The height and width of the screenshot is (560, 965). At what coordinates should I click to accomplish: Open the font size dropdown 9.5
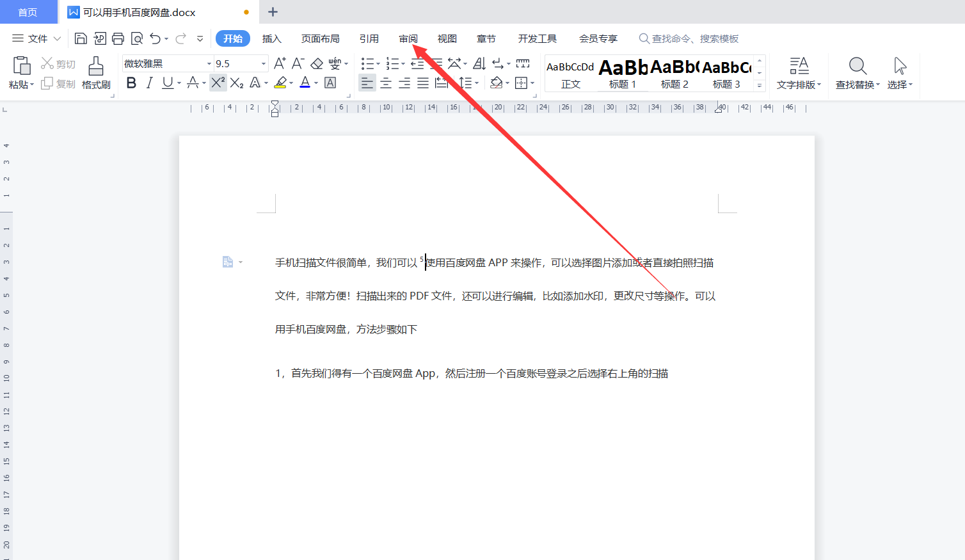tap(263, 64)
